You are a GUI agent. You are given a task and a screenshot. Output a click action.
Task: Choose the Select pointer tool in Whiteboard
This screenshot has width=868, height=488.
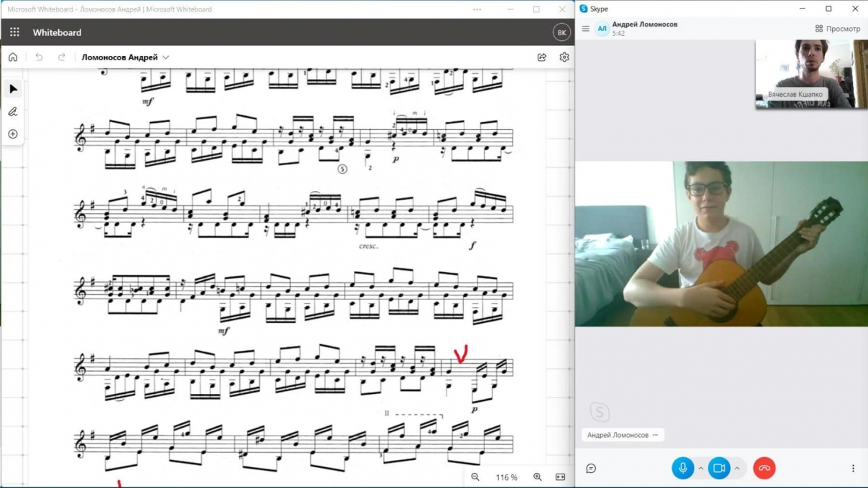click(x=13, y=89)
